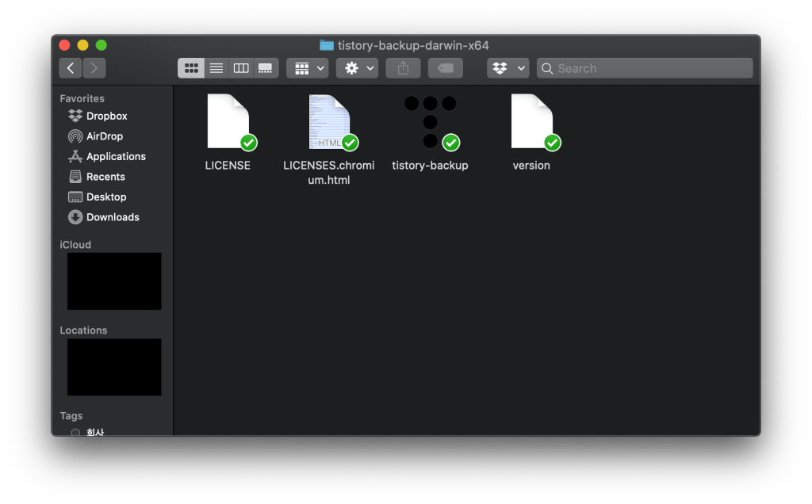812x504 pixels.
Task: Click the Edit Tags toolbar button
Action: (x=446, y=68)
